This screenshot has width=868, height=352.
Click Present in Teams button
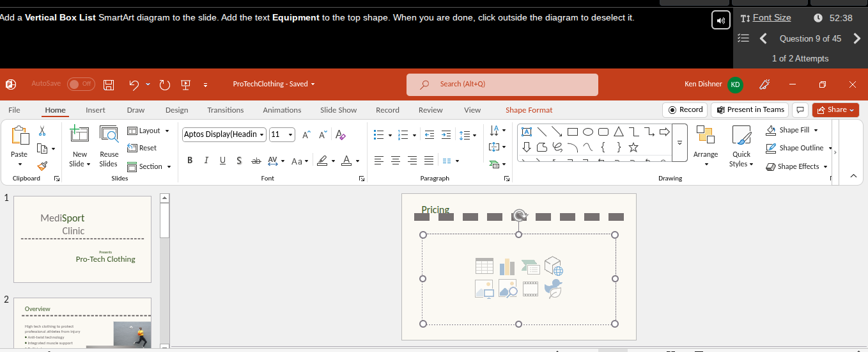click(x=750, y=110)
